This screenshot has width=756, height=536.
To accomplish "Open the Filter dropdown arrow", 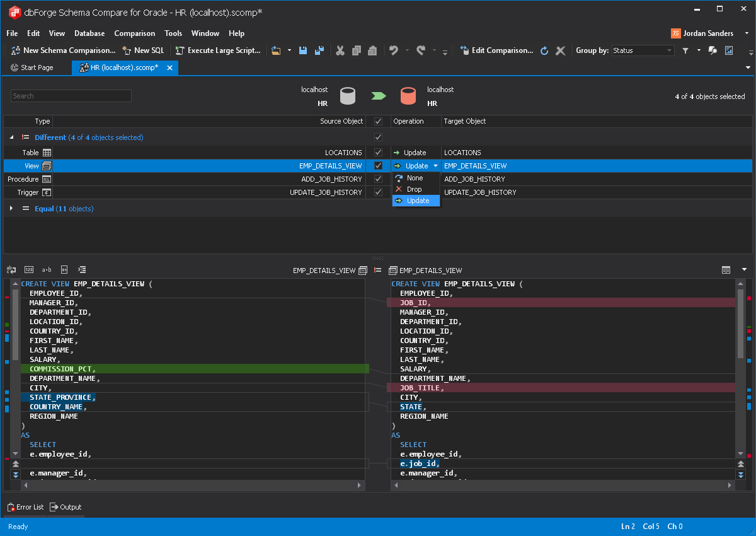I will pyautogui.click(x=699, y=50).
